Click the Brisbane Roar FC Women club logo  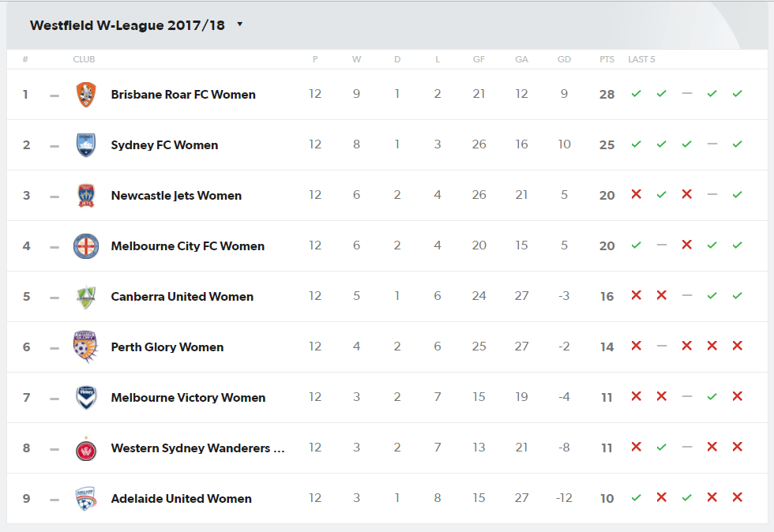coord(86,95)
